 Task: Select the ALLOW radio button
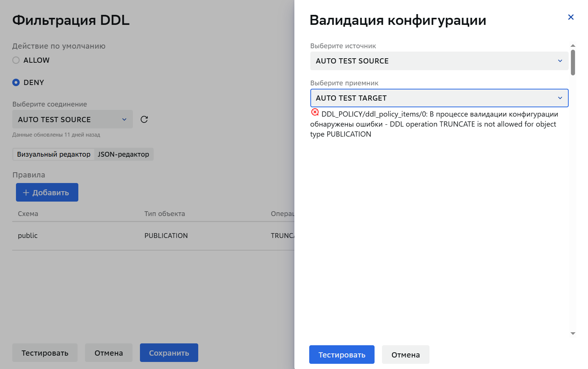16,60
